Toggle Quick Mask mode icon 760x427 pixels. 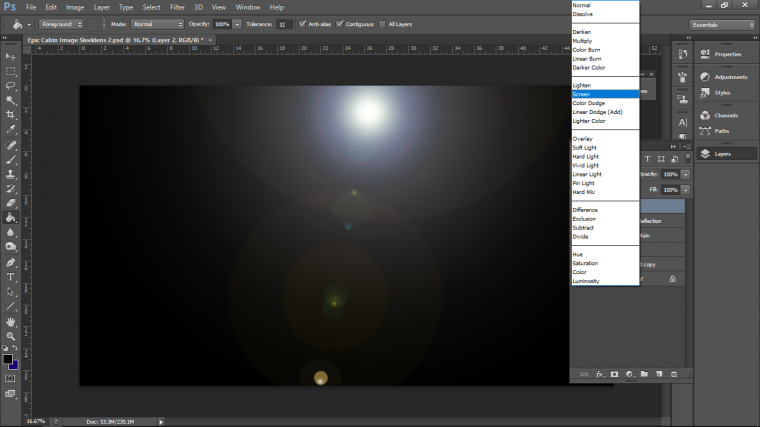point(10,379)
